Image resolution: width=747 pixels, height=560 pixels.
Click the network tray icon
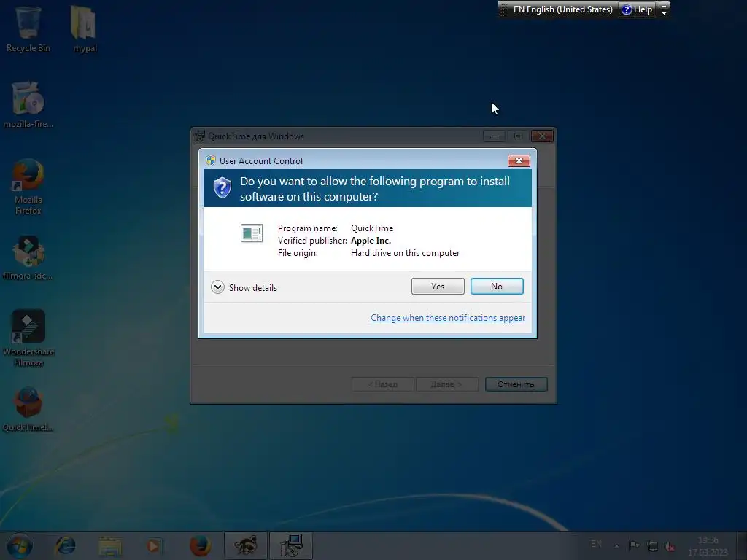coord(652,545)
